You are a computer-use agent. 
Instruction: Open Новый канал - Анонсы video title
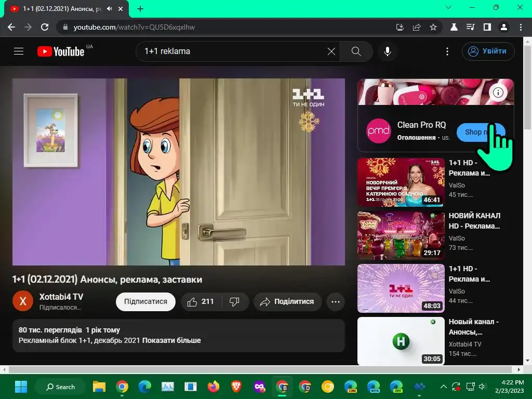[x=474, y=327]
